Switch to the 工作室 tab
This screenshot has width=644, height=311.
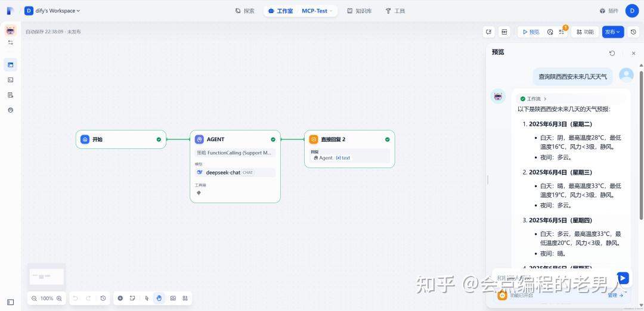pos(281,11)
